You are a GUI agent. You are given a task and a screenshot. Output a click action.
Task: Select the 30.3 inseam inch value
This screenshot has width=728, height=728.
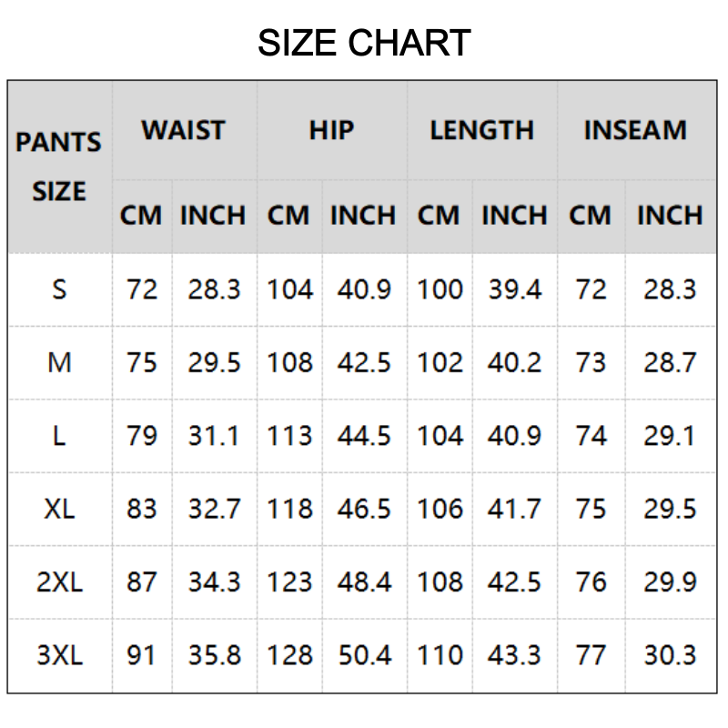[670, 655]
